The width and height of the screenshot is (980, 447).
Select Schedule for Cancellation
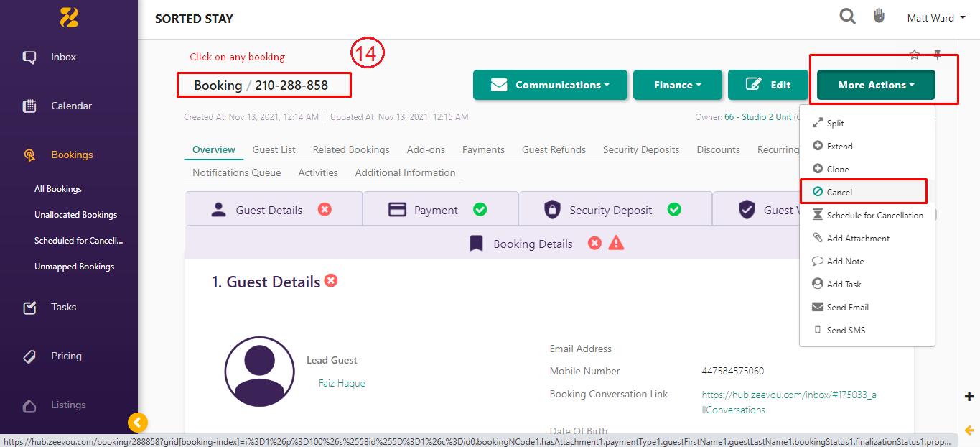pos(867,216)
